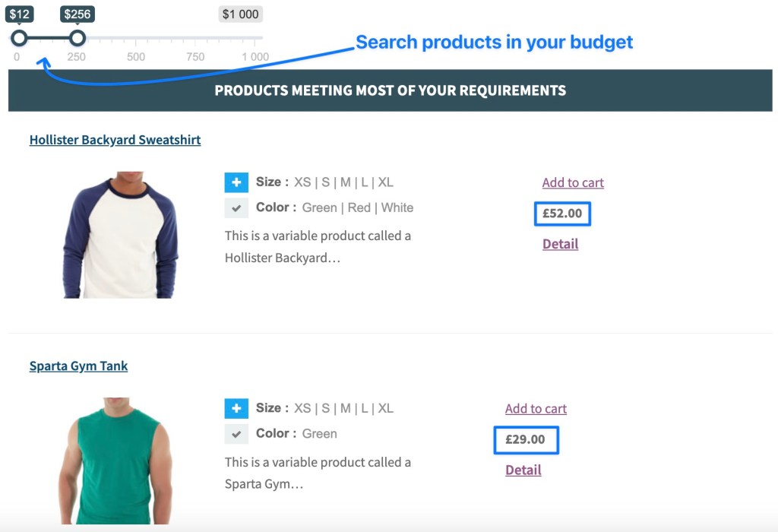778x532 pixels.
Task: Click the plus icon beside Hollister Size
Action: pos(236,182)
